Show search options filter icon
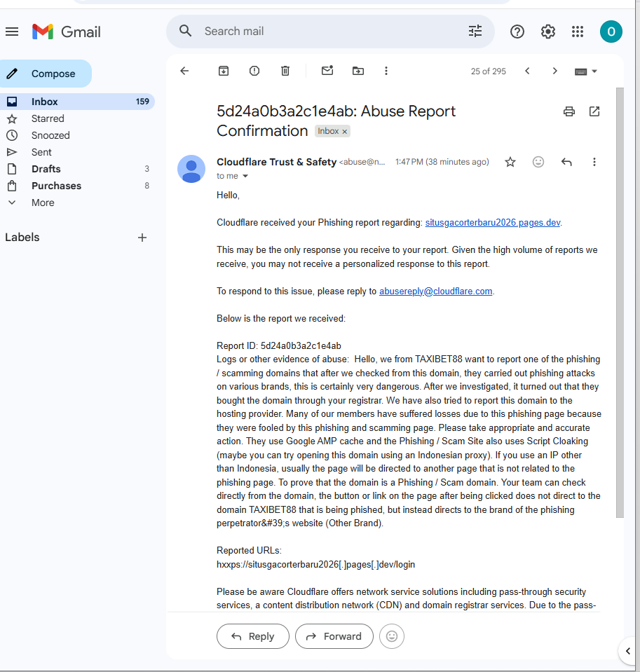This screenshot has height=672, width=640. 475,32
